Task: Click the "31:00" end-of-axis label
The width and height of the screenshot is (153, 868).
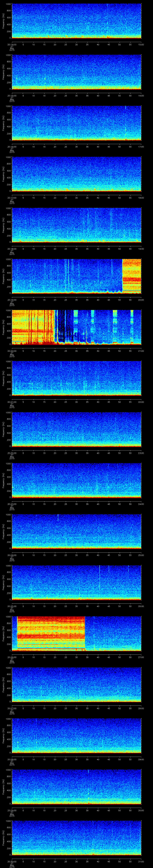Action: point(141,861)
